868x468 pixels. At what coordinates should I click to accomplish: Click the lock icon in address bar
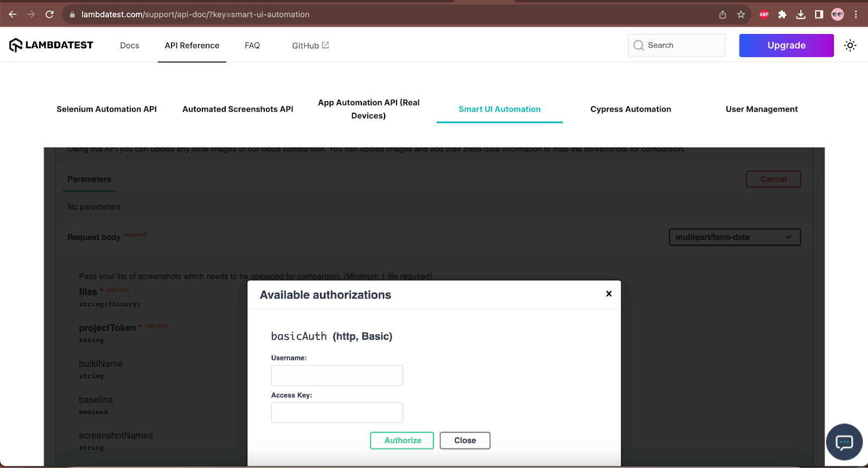click(72, 15)
